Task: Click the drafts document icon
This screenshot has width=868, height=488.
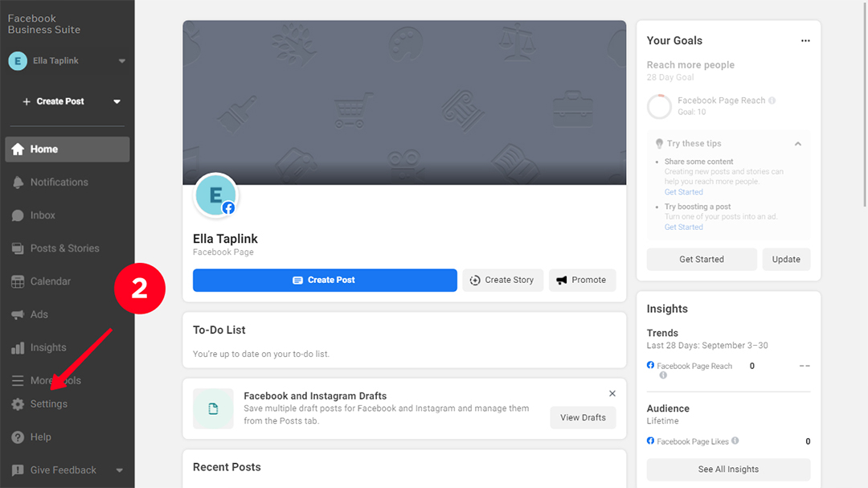Action: tap(213, 408)
